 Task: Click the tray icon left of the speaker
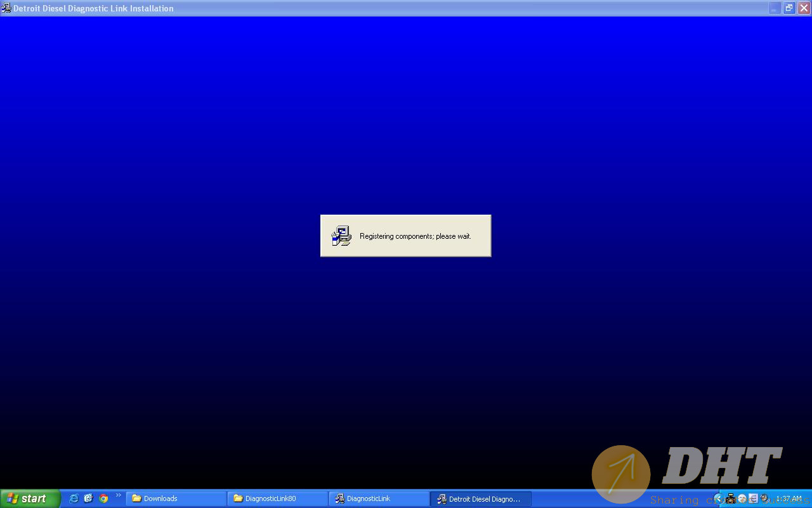point(753,498)
